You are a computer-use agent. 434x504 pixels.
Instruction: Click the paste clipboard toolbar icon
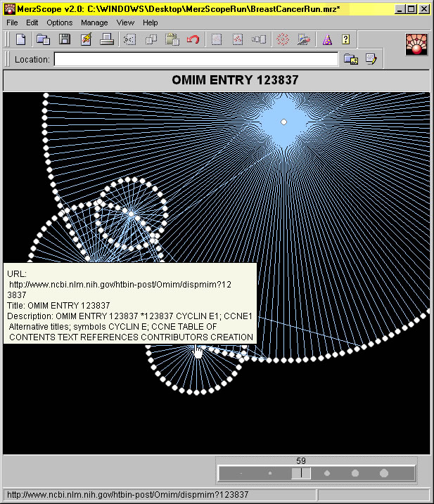coord(172,39)
